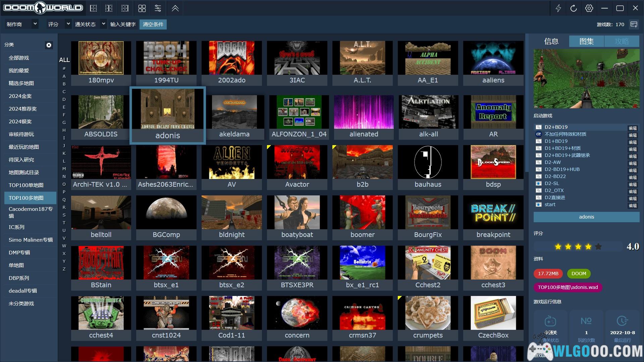
Task: Toggle the center-split layout icon
Action: coord(109,8)
